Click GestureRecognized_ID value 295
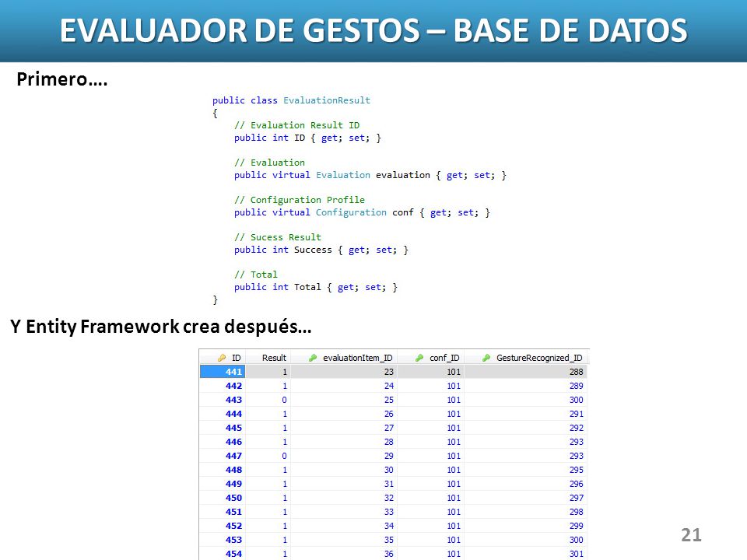Screen dimensions: 747x560 pos(576,470)
